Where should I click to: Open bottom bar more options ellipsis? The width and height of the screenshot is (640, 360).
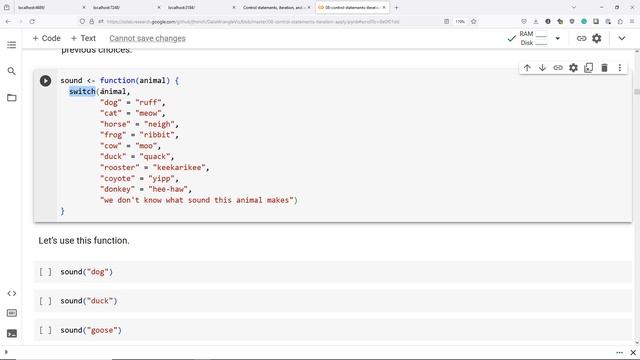619,352
